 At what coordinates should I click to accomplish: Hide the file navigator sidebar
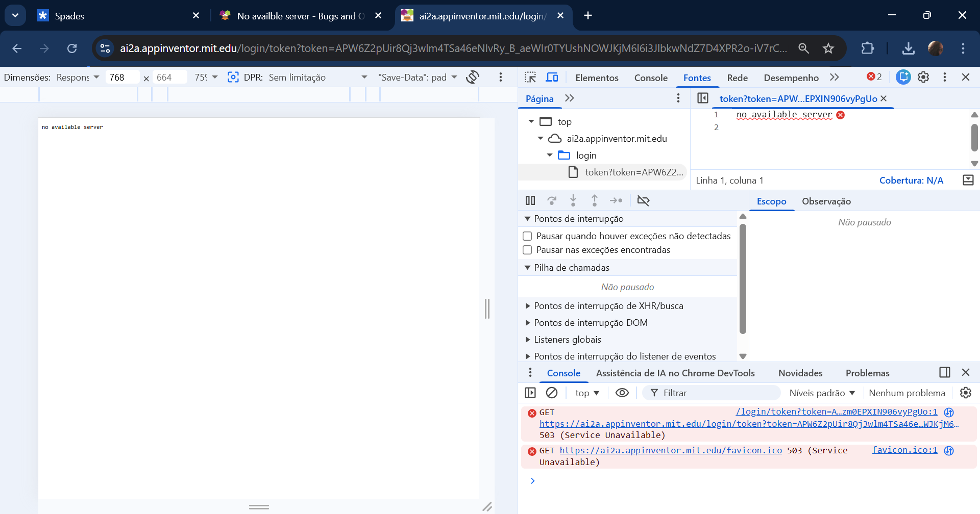pyautogui.click(x=703, y=98)
